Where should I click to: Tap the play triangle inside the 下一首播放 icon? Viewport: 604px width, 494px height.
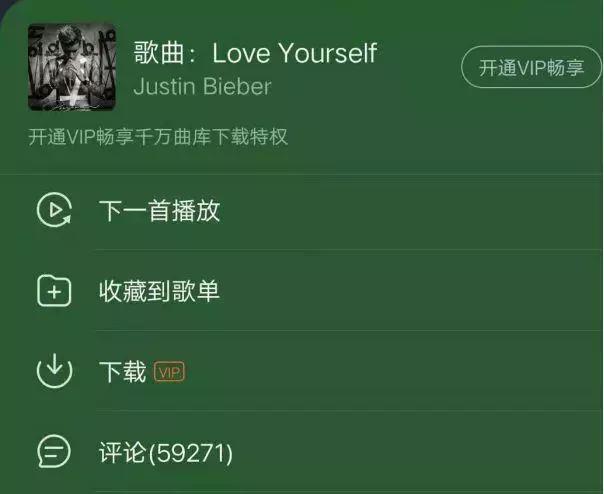coord(56,210)
